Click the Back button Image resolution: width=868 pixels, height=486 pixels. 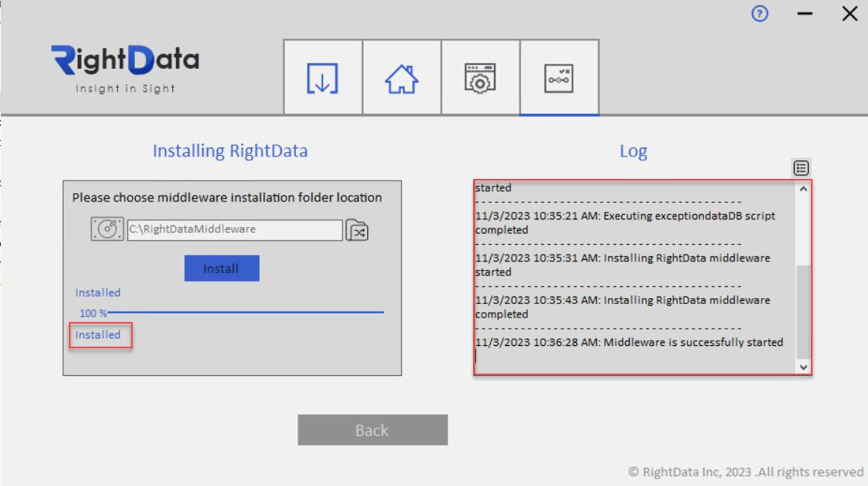coord(373,429)
